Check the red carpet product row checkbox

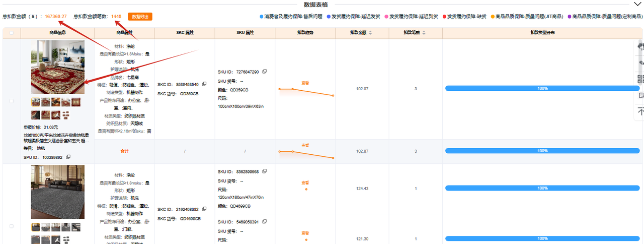[x=12, y=101]
